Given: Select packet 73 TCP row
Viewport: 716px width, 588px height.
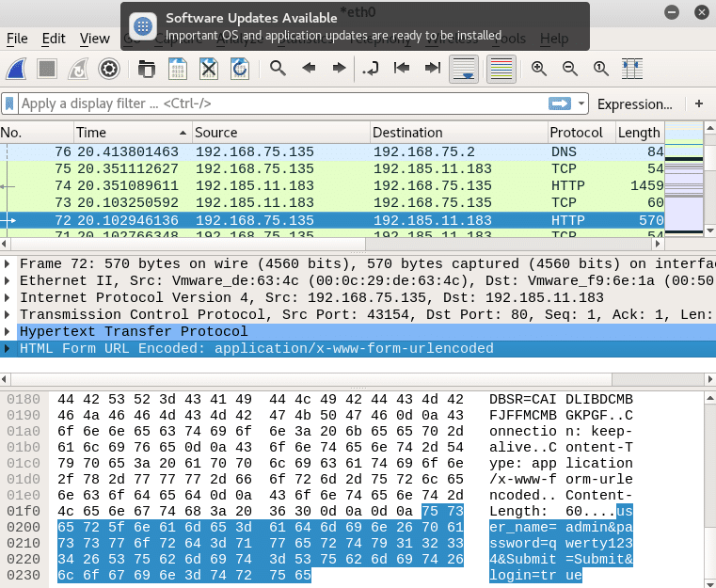Looking at the screenshot, I should [332, 202].
